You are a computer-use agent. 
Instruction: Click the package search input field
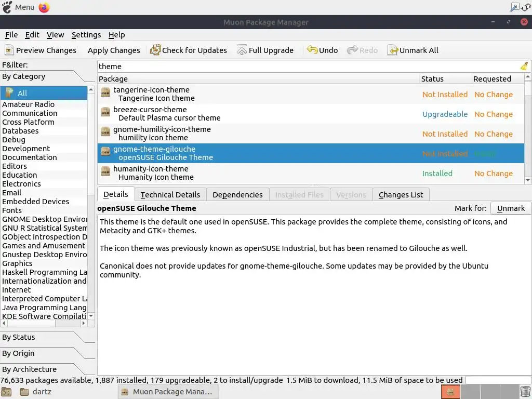click(x=309, y=66)
